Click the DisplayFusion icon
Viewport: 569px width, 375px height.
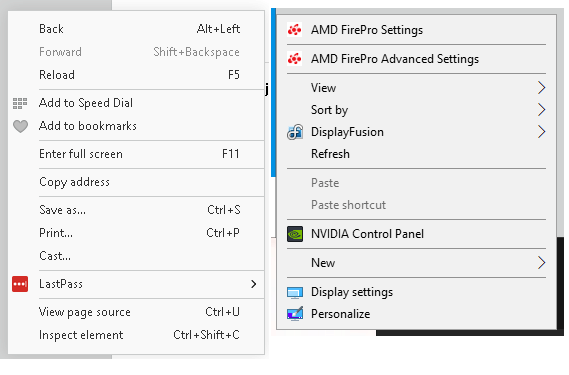coord(295,132)
